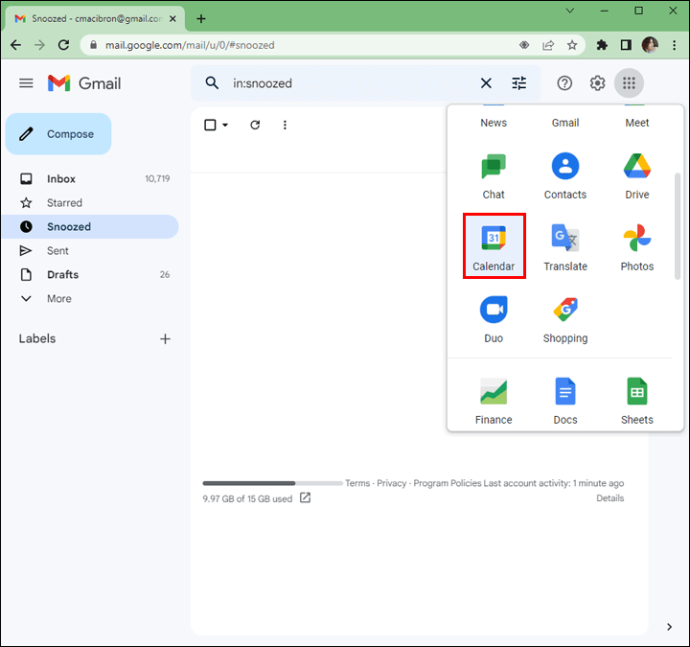
Task: Open Shopping from the apps grid
Action: pyautogui.click(x=565, y=320)
